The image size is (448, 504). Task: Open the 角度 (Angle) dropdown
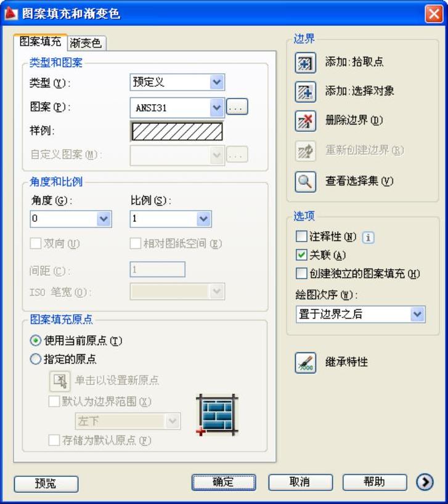(x=71, y=219)
